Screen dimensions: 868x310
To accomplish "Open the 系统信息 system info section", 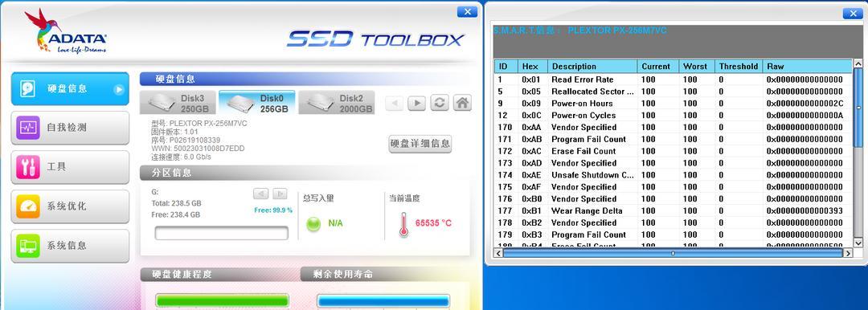I will [70, 245].
